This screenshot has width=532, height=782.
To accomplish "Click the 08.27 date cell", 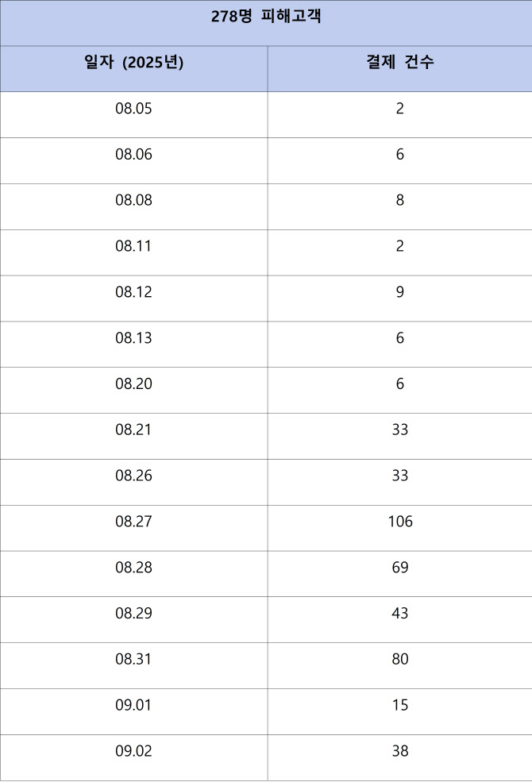I will [x=133, y=522].
